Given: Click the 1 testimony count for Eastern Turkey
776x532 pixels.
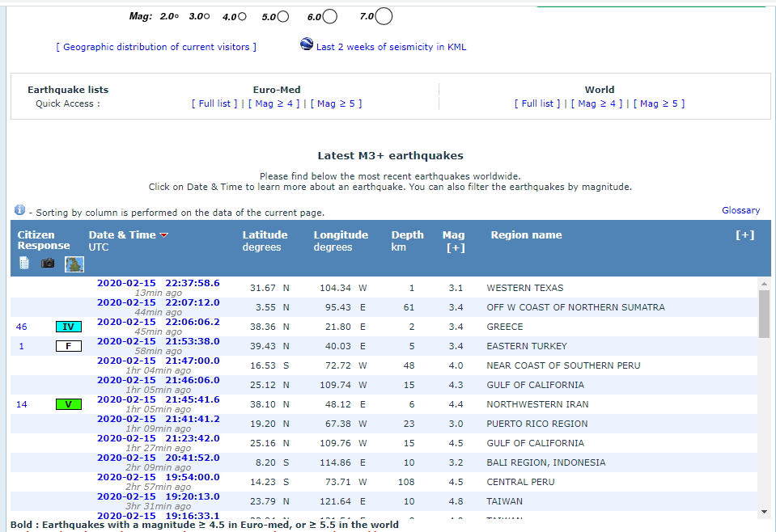Looking at the screenshot, I should click(21, 346).
